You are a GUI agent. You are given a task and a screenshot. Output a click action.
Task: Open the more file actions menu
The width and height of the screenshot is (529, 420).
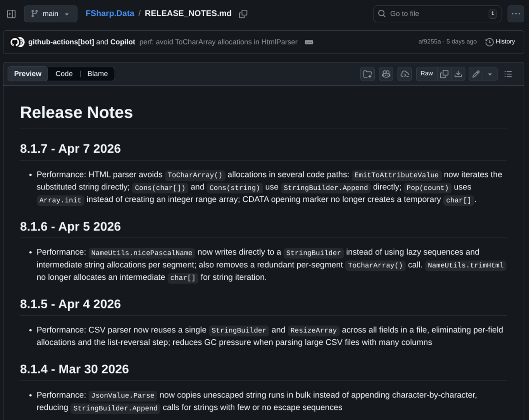click(515, 14)
